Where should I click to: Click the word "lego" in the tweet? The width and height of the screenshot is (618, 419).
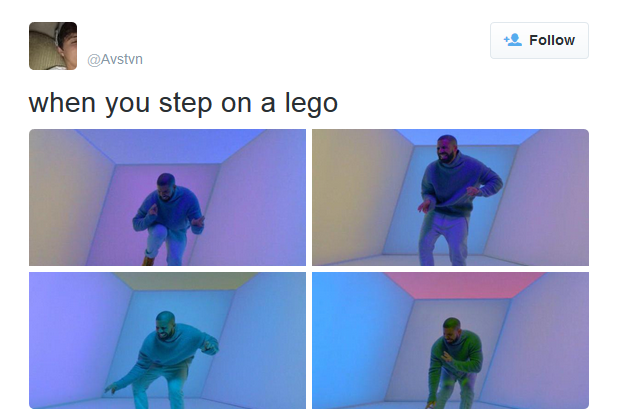pos(311,103)
